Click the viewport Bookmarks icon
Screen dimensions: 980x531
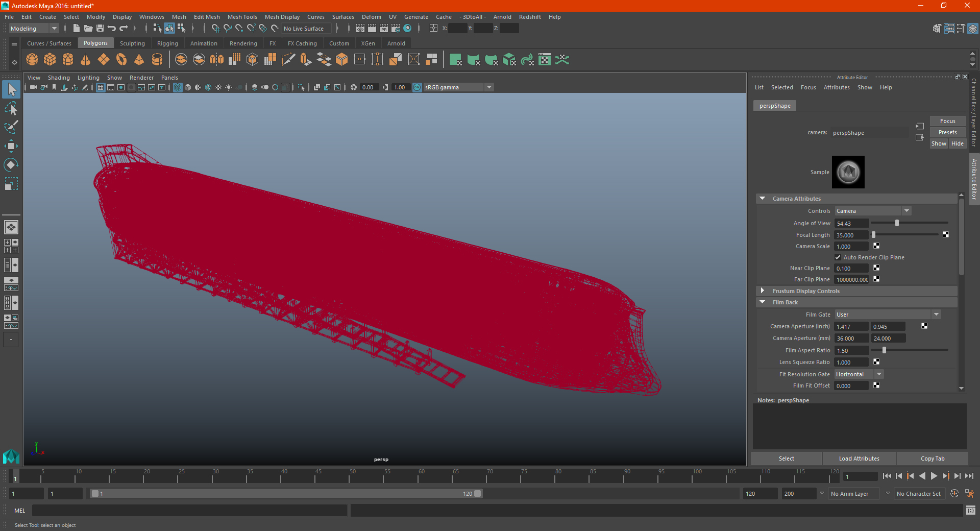click(54, 87)
